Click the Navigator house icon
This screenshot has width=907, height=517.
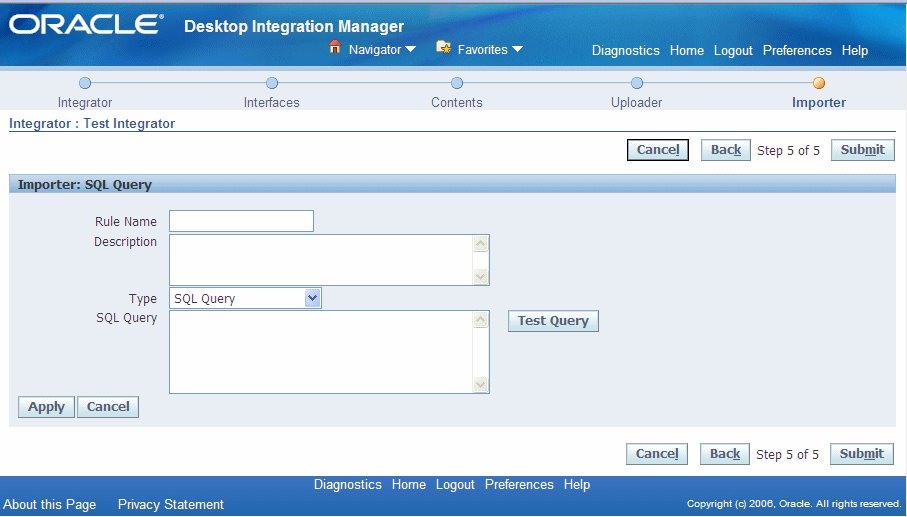click(x=335, y=47)
